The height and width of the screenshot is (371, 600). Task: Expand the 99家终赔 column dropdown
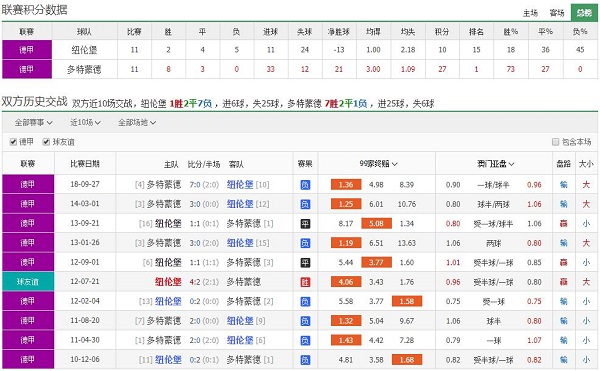[x=378, y=164]
